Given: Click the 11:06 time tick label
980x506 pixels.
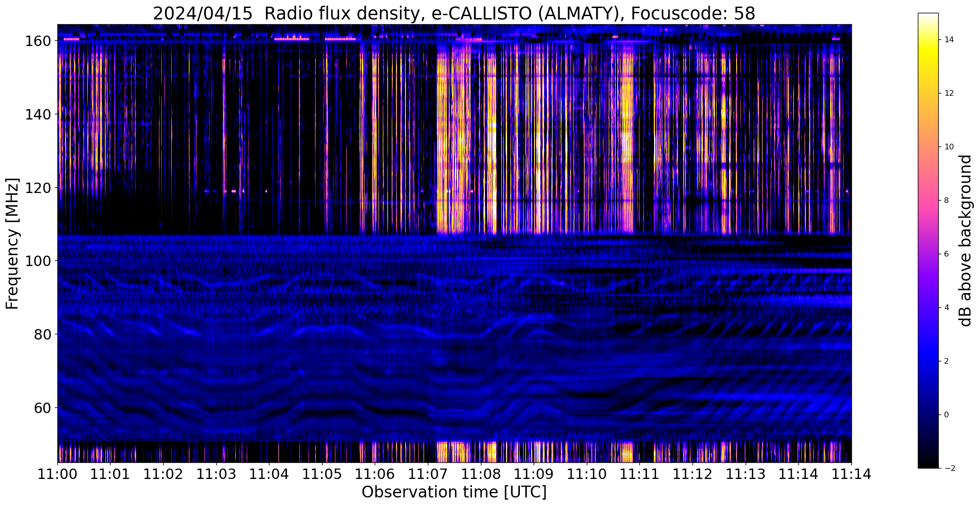Looking at the screenshot, I should tap(375, 474).
